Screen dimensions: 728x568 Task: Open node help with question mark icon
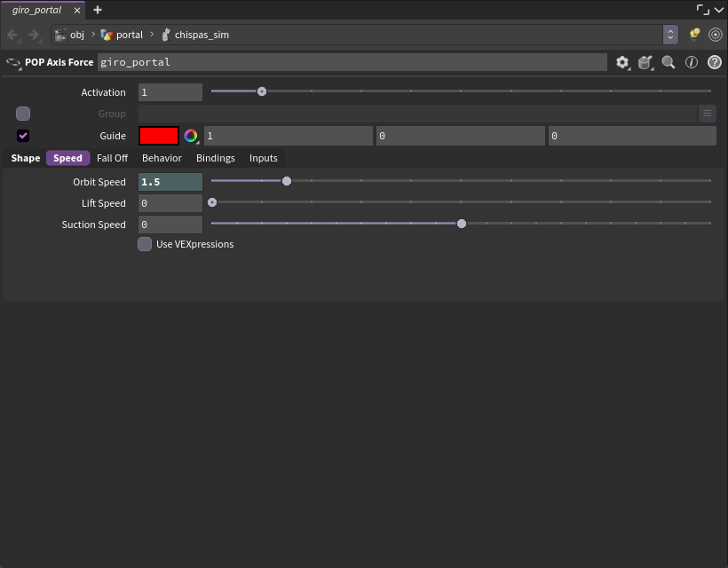[x=715, y=62]
